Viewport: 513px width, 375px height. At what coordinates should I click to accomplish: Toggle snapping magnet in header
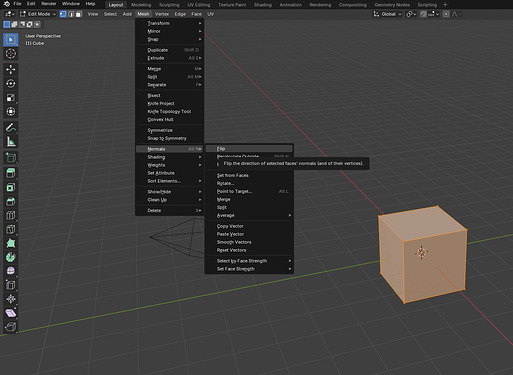(423, 14)
